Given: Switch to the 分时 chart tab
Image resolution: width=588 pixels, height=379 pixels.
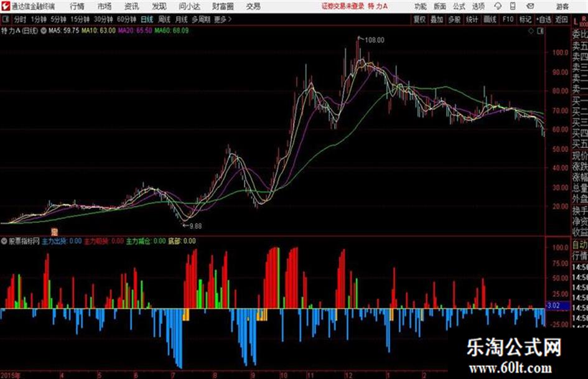Looking at the screenshot, I should click(x=20, y=19).
